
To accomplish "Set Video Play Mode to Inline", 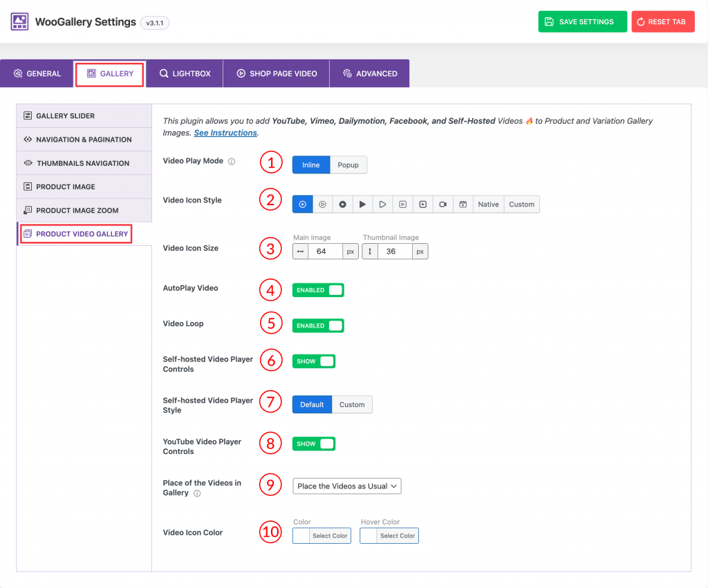I will 311,164.
